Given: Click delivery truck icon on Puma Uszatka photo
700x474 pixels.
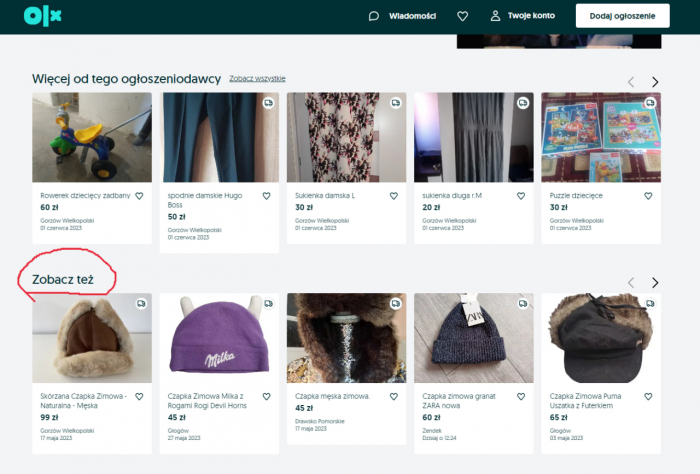Looking at the screenshot, I should click(x=650, y=304).
